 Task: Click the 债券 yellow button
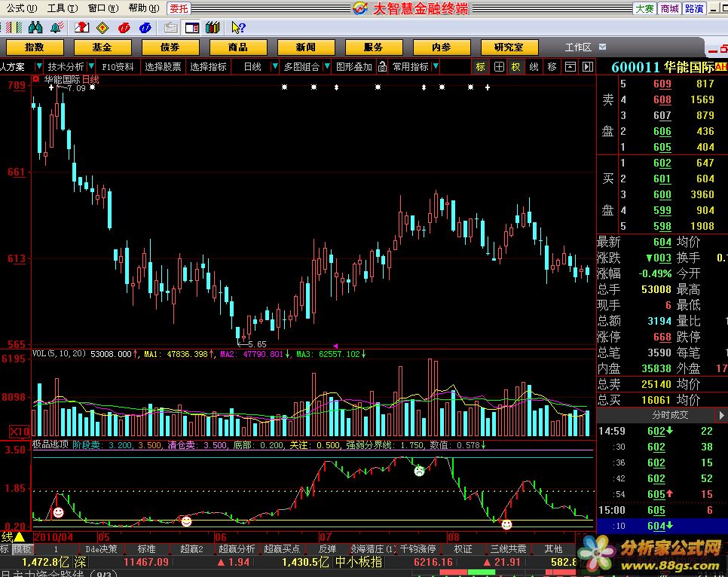pyautogui.click(x=170, y=47)
